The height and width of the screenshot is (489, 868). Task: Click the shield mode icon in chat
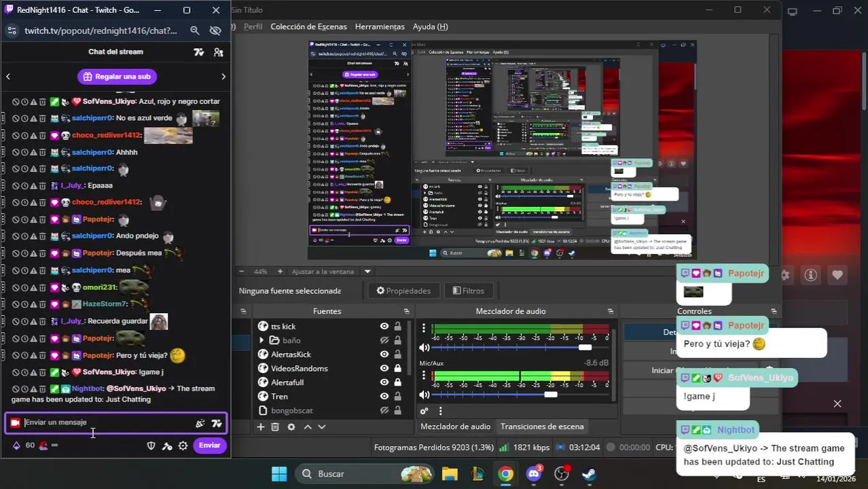coord(151,446)
